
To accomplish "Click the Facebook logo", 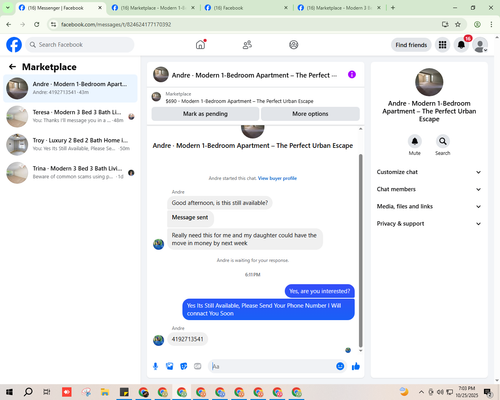I will tap(14, 45).
